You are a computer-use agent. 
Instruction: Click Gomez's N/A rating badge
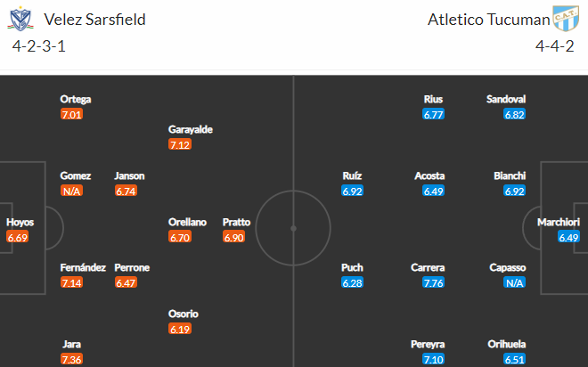coord(71,192)
